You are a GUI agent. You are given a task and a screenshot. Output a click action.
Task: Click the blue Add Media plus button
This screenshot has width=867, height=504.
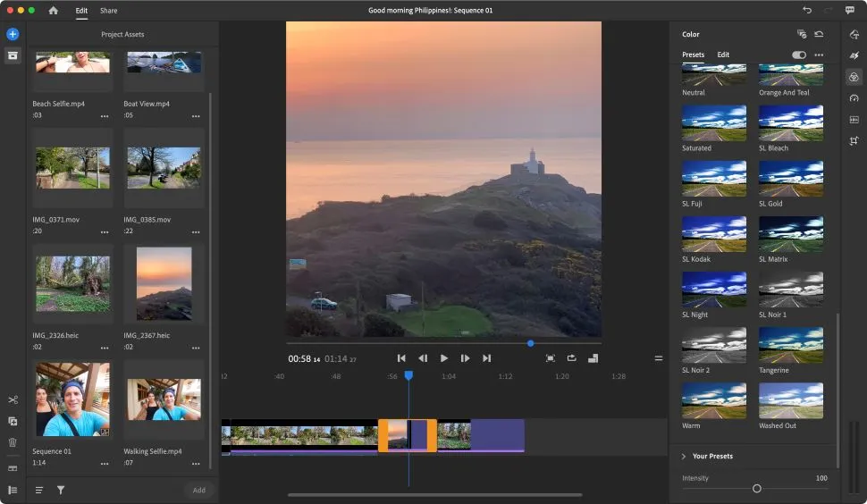13,34
